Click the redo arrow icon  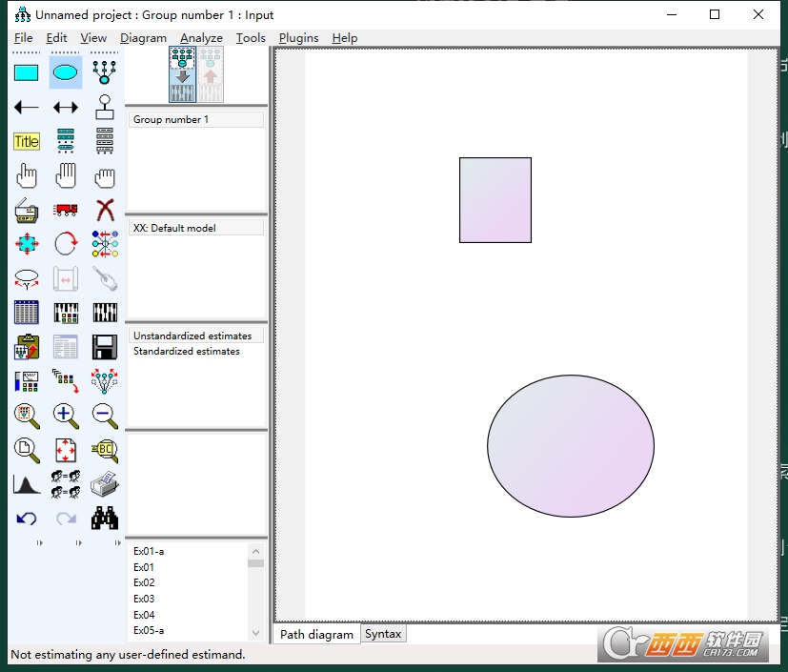pos(66,519)
